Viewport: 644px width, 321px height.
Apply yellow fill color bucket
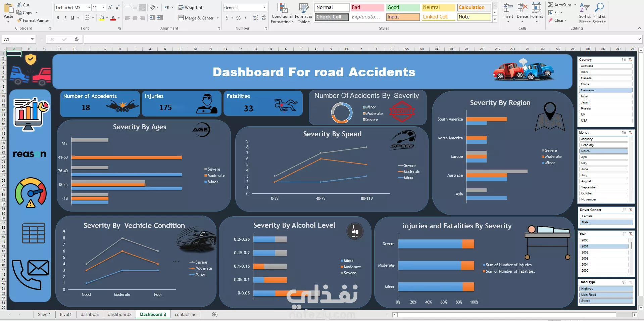[102, 18]
